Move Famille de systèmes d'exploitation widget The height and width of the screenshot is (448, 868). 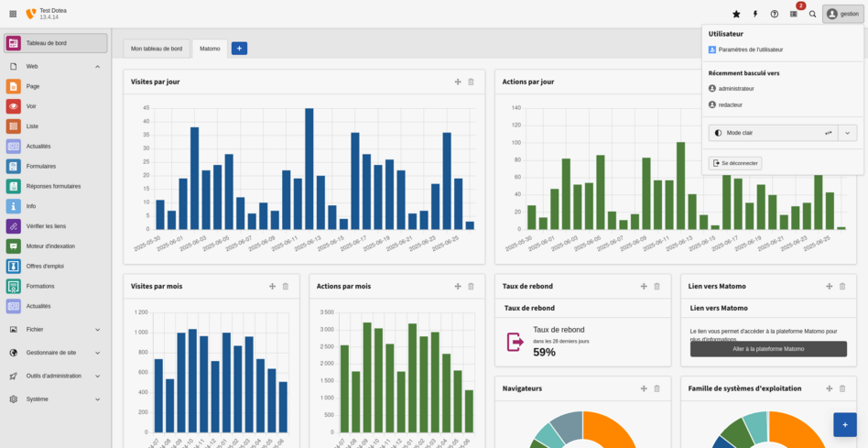click(830, 388)
